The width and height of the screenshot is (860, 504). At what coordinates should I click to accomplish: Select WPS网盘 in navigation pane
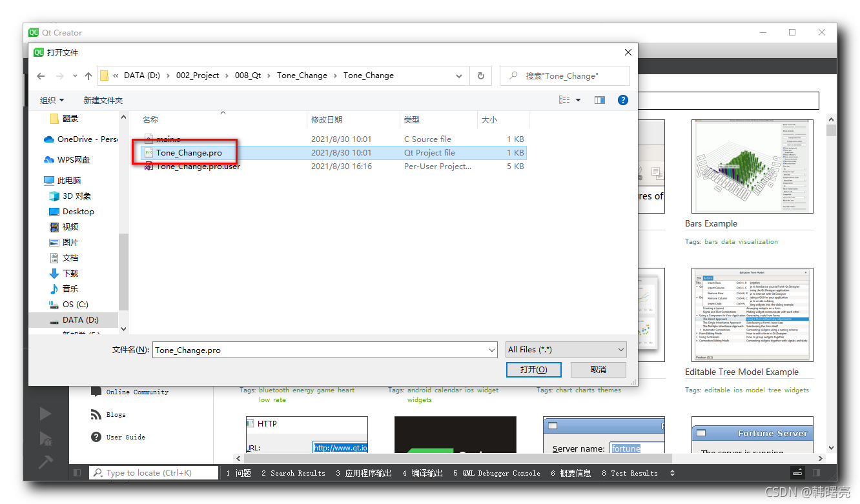pos(67,159)
